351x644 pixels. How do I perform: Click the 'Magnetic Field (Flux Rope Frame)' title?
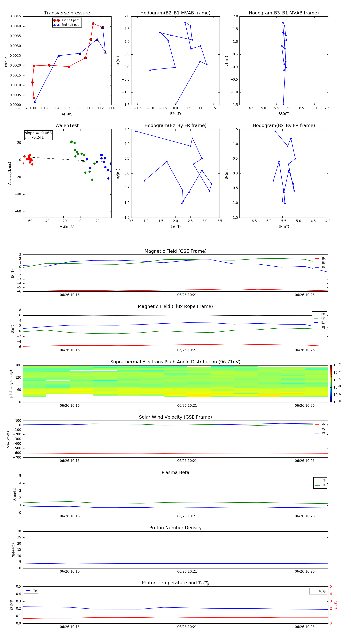(175, 307)
